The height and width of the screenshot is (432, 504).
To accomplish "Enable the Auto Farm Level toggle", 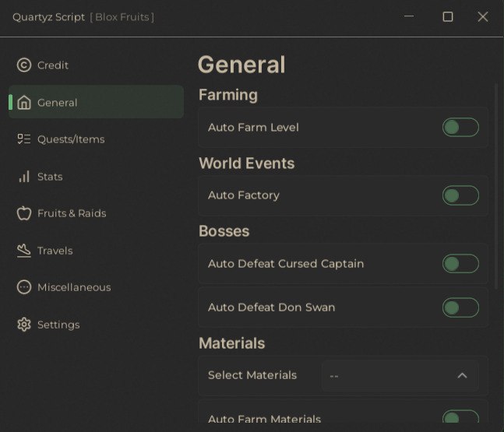I will pos(460,128).
